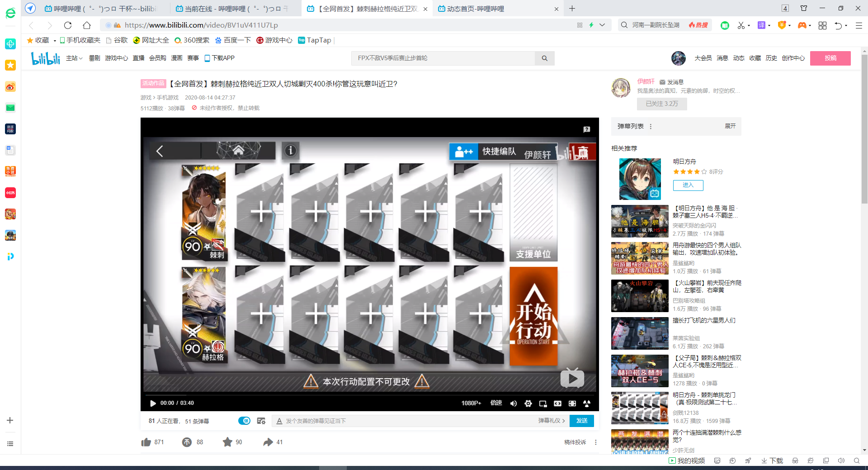Open user avatar in header

click(x=679, y=58)
